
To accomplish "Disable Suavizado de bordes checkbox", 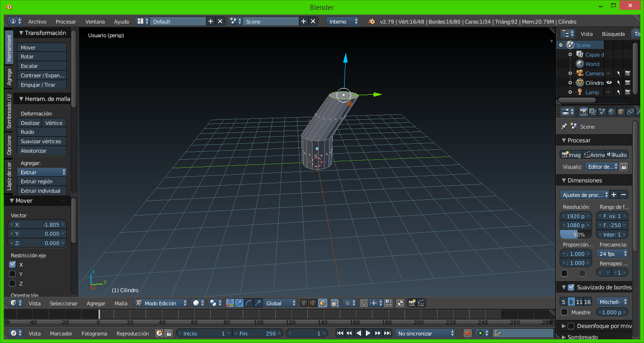I will pyautogui.click(x=571, y=287).
